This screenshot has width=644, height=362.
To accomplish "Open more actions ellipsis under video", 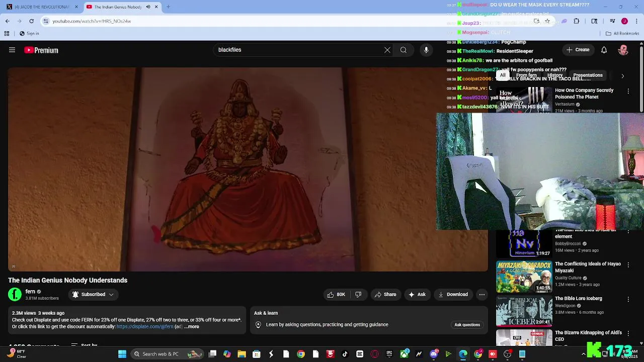I will (x=482, y=295).
